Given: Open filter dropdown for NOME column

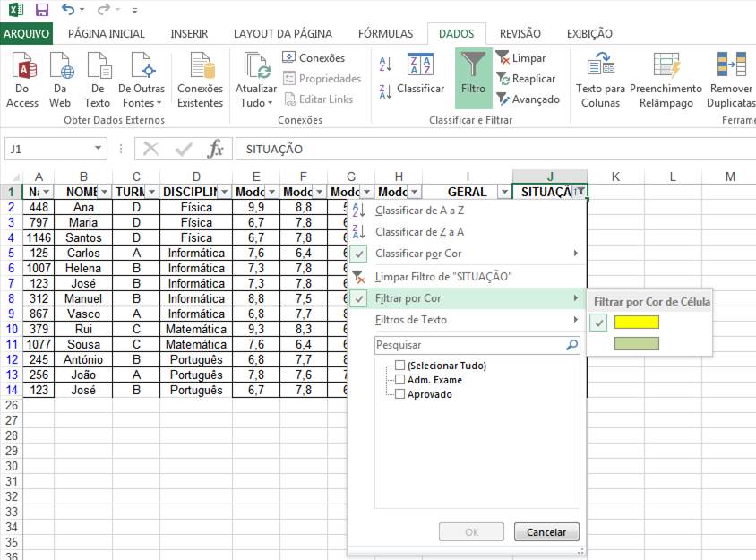Looking at the screenshot, I should (x=104, y=192).
